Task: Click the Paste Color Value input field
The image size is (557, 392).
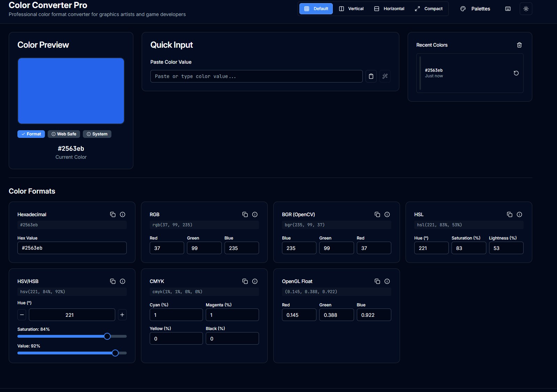Action: point(256,76)
